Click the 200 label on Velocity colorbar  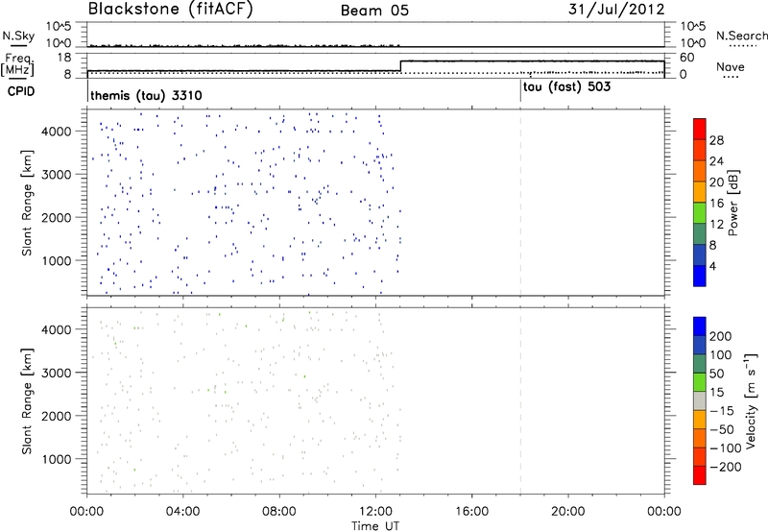point(721,336)
